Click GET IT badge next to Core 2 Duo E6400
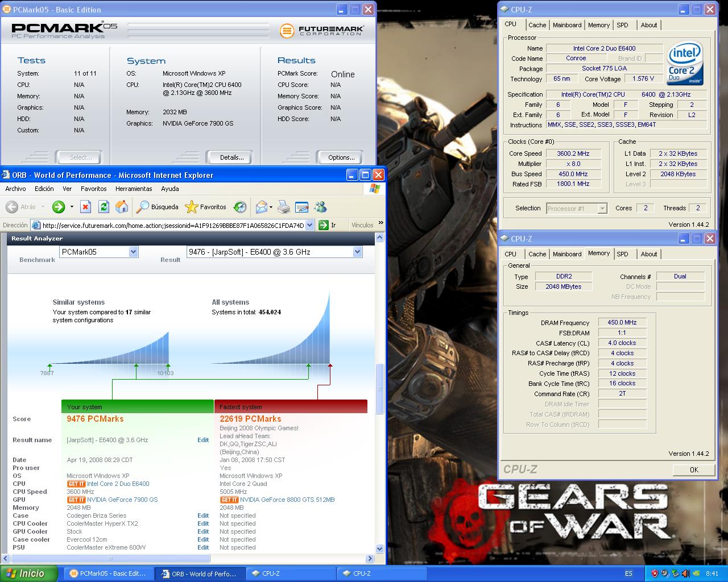 [x=76, y=484]
